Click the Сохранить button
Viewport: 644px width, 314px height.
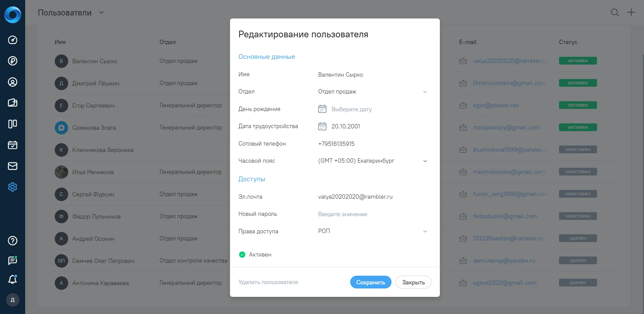(x=371, y=282)
